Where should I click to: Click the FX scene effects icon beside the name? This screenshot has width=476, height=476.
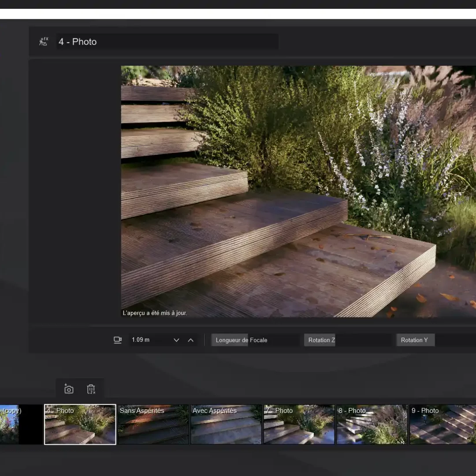[43, 41]
